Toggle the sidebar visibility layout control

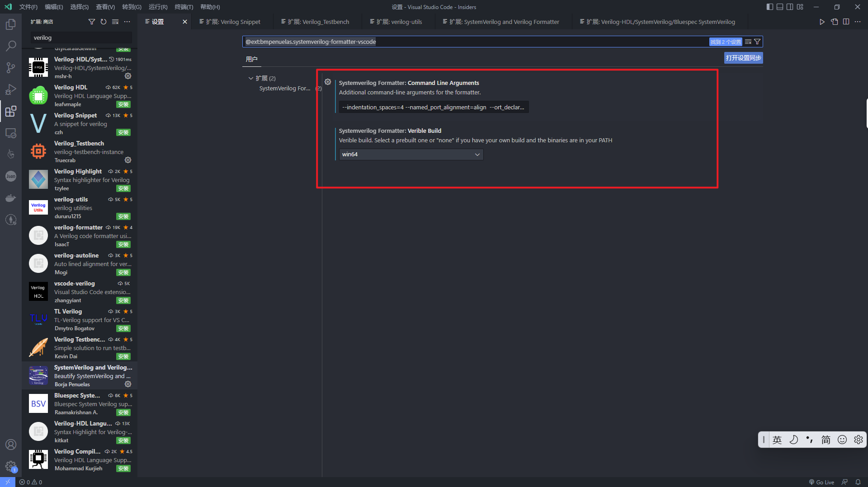pyautogui.click(x=769, y=7)
